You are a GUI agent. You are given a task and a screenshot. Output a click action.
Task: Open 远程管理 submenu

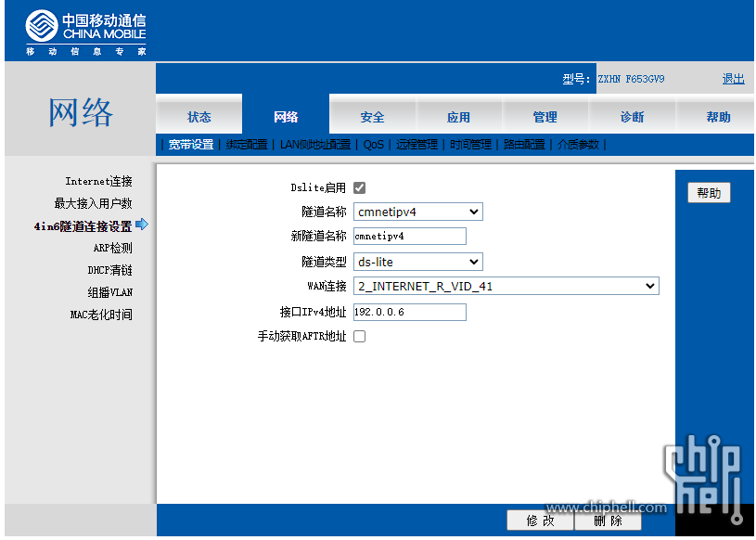[x=416, y=144]
